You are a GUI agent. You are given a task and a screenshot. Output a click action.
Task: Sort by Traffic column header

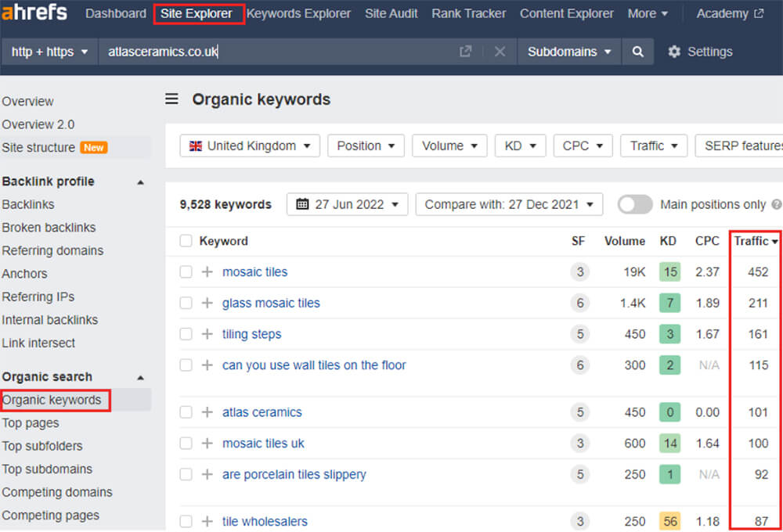click(x=755, y=241)
